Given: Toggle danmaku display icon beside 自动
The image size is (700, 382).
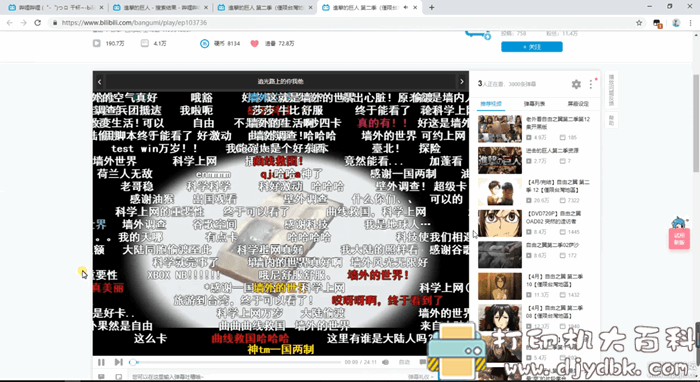Looking at the screenshot, I should pos(422,362).
